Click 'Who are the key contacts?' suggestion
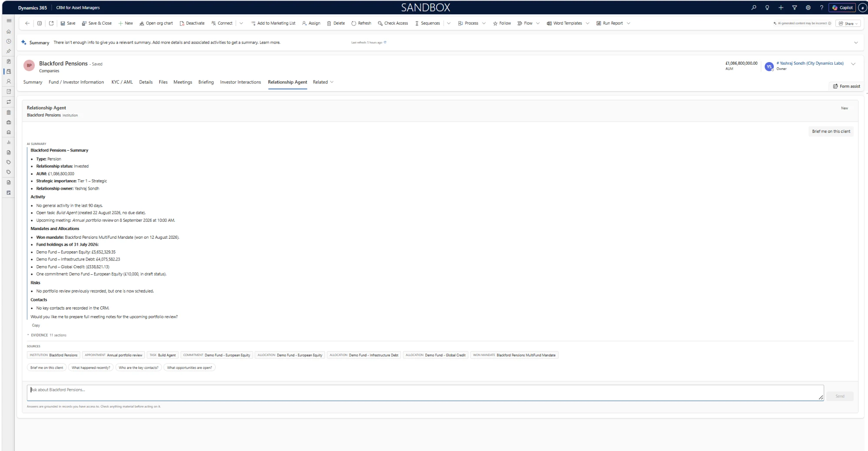Viewport: 868px width, 451px height. [138, 368]
